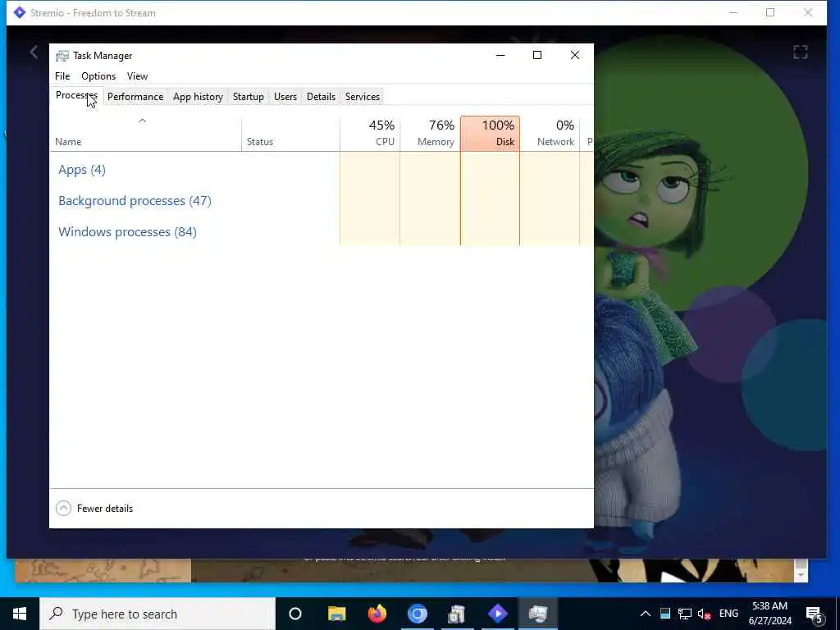Open the Startup tab
This screenshot has width=840, height=630.
click(x=248, y=97)
